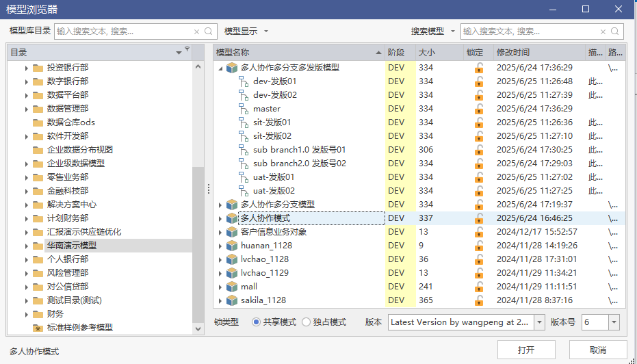The height and width of the screenshot is (364, 637).
Task: Click lock icon in sub branch1.0 发版号01 row
Action: coord(479,150)
